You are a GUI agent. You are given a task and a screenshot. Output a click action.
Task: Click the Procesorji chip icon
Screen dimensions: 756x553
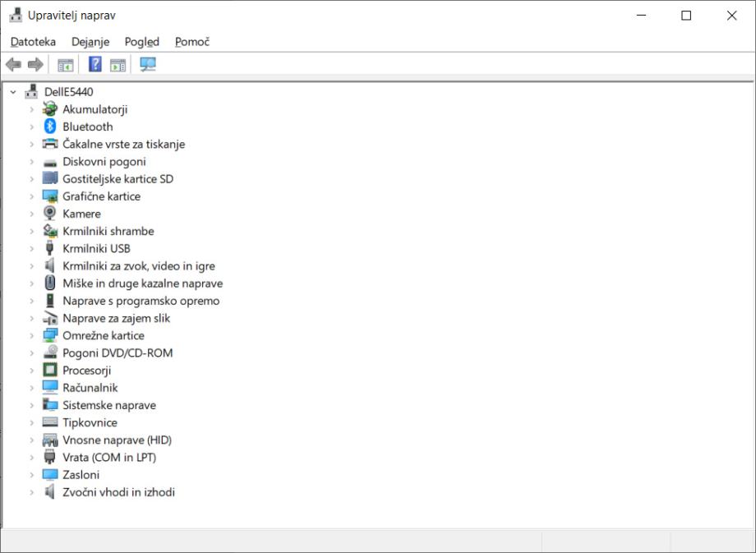49,370
